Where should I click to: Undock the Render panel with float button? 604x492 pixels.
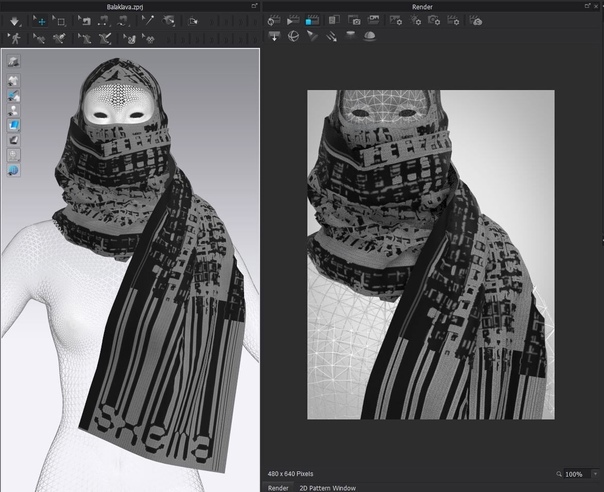pos(587,6)
